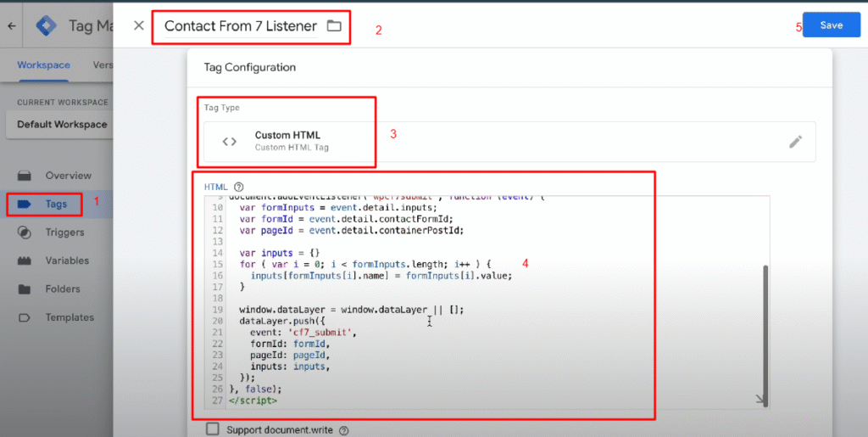This screenshot has height=437, width=868.
Task: Click the Custom HTML code brackets icon
Action: click(x=229, y=142)
